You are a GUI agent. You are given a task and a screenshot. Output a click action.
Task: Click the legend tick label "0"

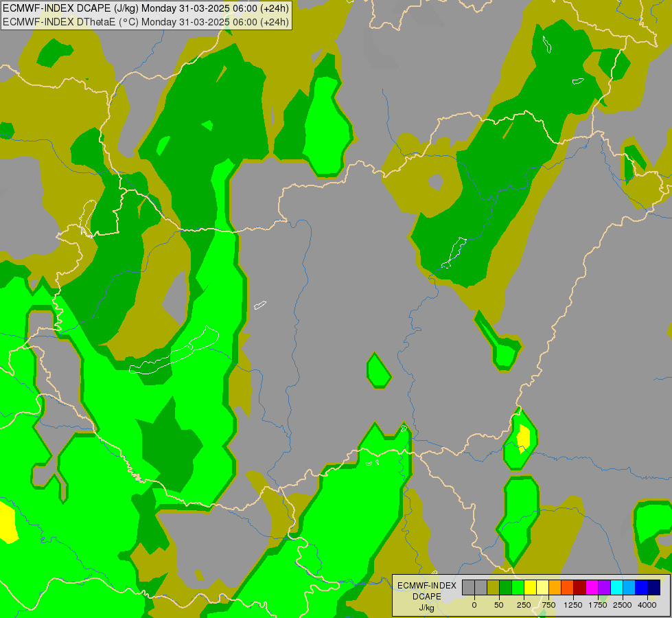[x=474, y=605]
